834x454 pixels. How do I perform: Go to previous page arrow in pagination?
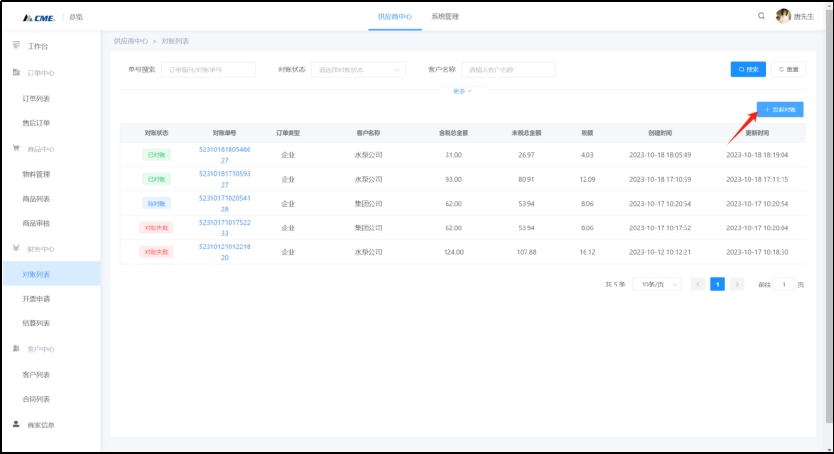coord(698,284)
